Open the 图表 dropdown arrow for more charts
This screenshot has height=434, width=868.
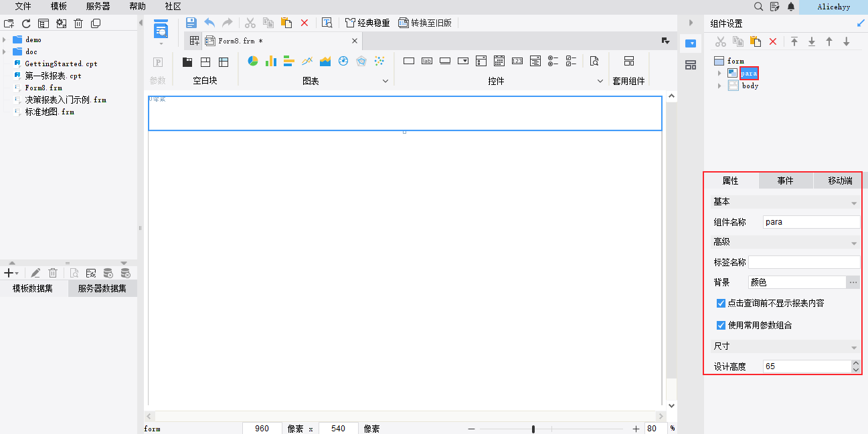(x=385, y=81)
